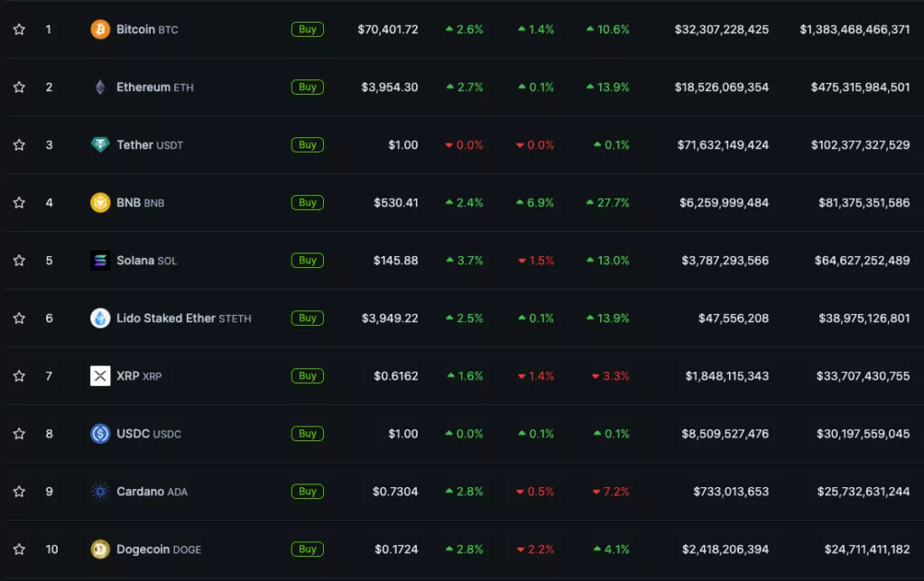Toggle the favorite star for Tether

19,145
